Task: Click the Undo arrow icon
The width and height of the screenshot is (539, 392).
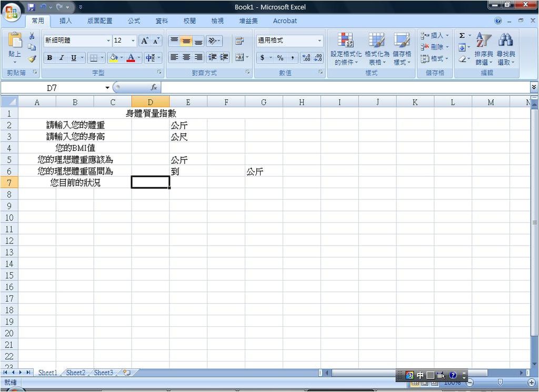Action: (x=43, y=7)
